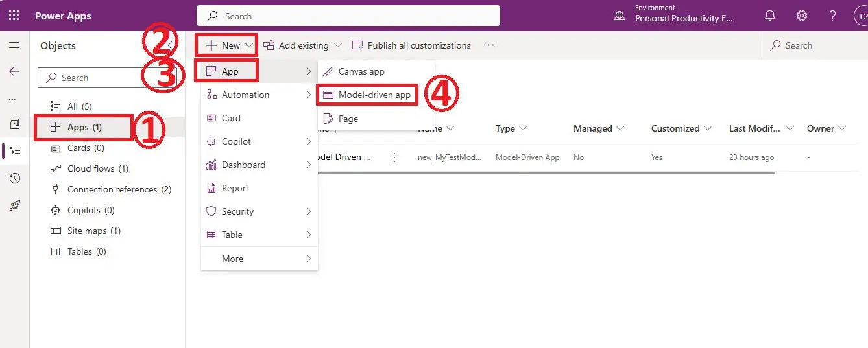
Task: Click the ellipsis in the left rail
Action: (x=12, y=100)
